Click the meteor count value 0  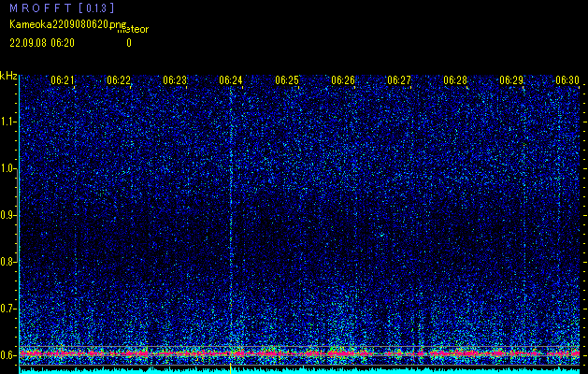coord(129,43)
